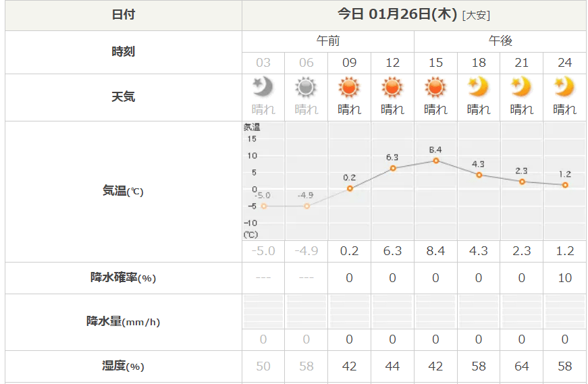The height and width of the screenshot is (384, 588).
Task: Click the 降水確率(%) row label
Action: click(123, 277)
